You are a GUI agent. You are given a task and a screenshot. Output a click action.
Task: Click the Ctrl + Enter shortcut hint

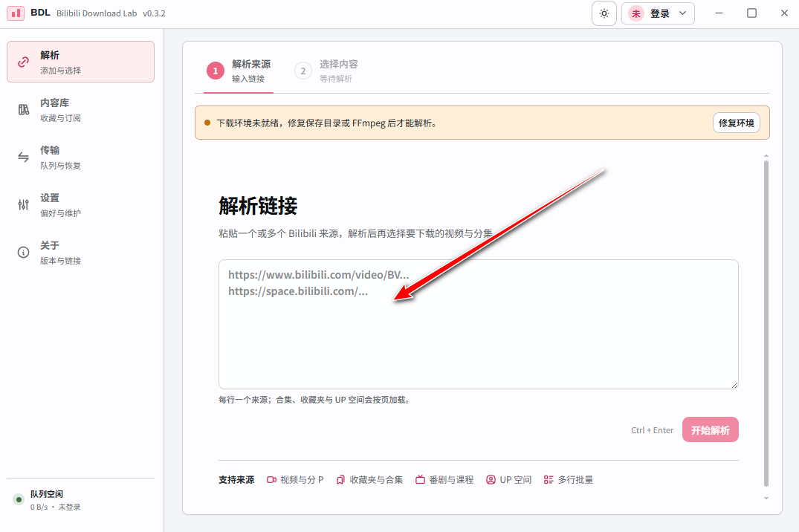click(652, 430)
